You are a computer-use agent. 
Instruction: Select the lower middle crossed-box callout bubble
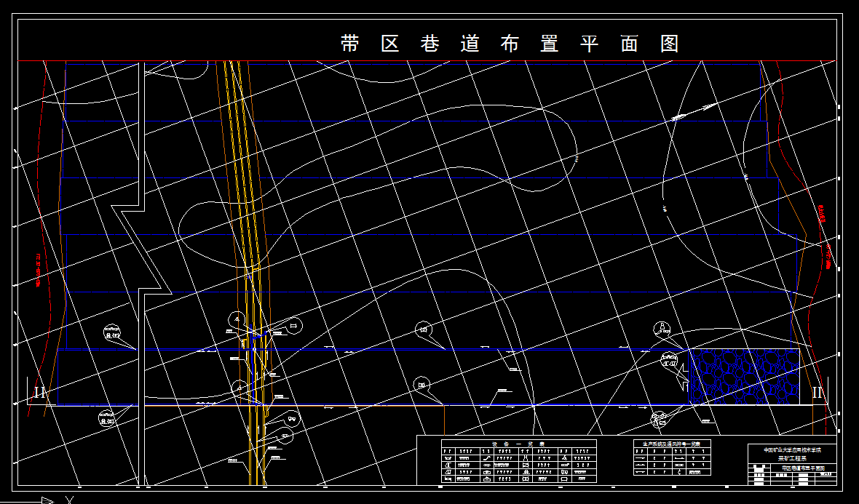[x=421, y=385]
